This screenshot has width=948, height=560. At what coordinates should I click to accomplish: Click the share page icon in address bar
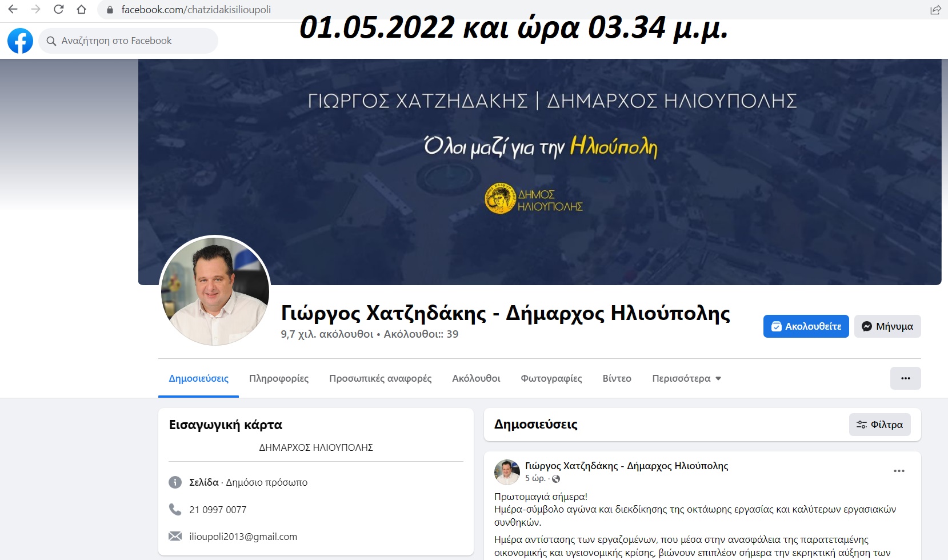[x=935, y=10]
